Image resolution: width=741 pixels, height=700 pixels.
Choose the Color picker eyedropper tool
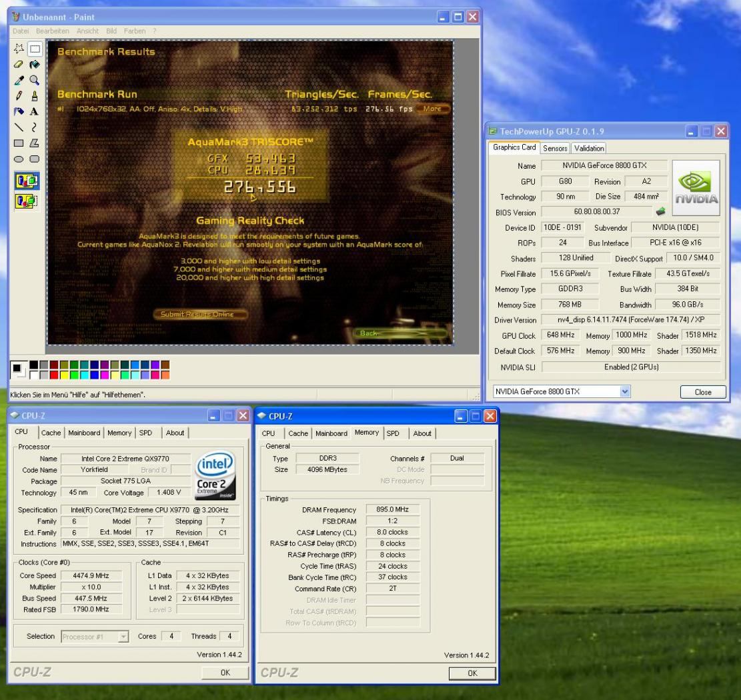click(x=19, y=81)
